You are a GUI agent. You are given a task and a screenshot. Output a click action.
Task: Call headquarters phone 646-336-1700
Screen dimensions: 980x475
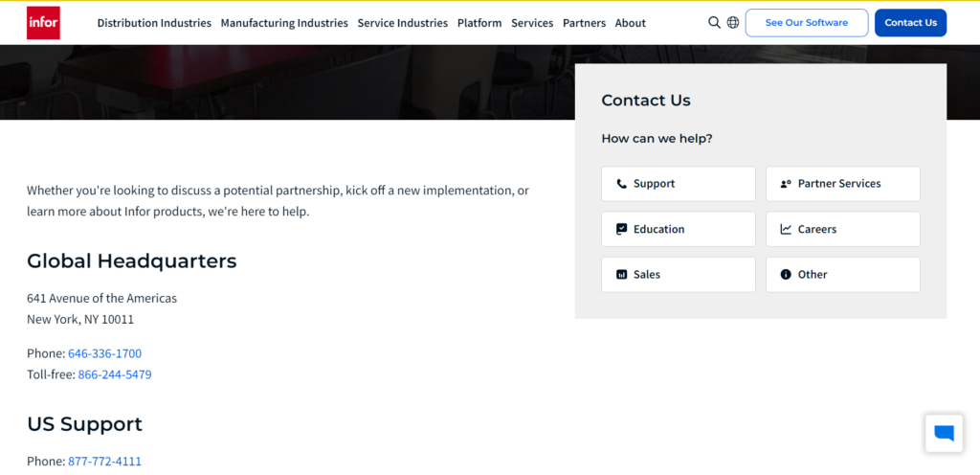[105, 353]
